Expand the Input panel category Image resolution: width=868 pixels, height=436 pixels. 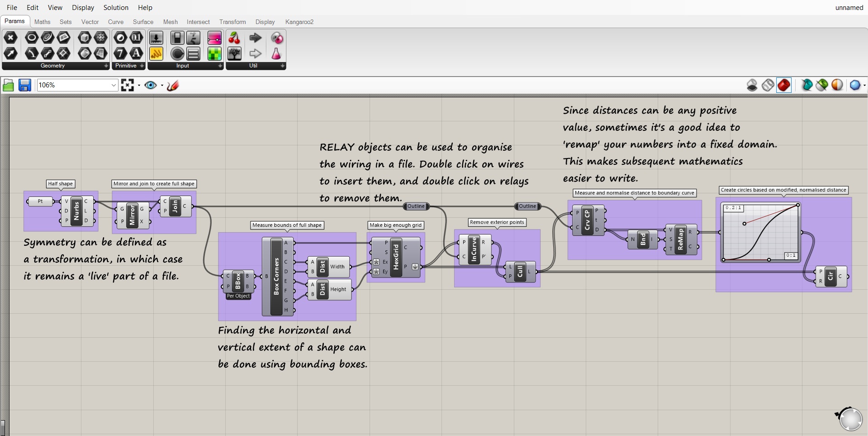tap(220, 66)
